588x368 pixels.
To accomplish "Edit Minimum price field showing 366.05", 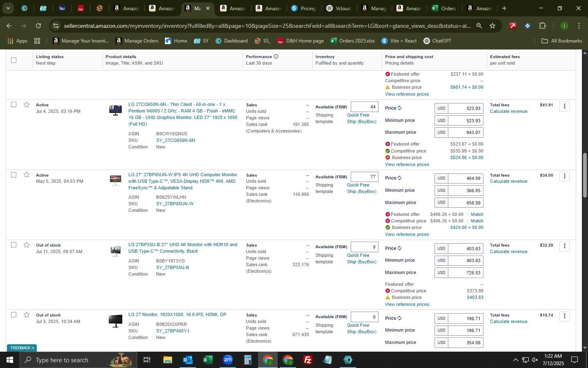I will 466,191.
